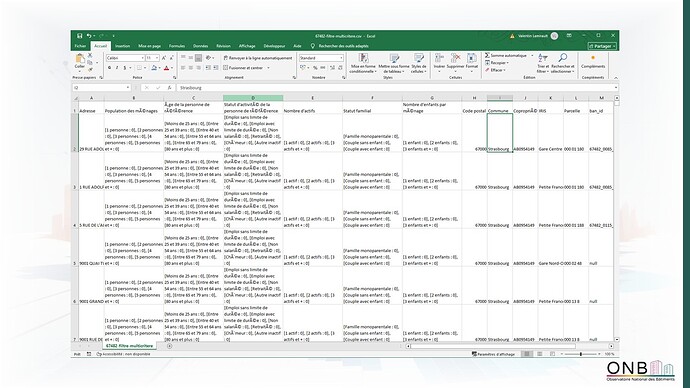Switch to the Affichage tab
690x388 pixels.
point(247,46)
